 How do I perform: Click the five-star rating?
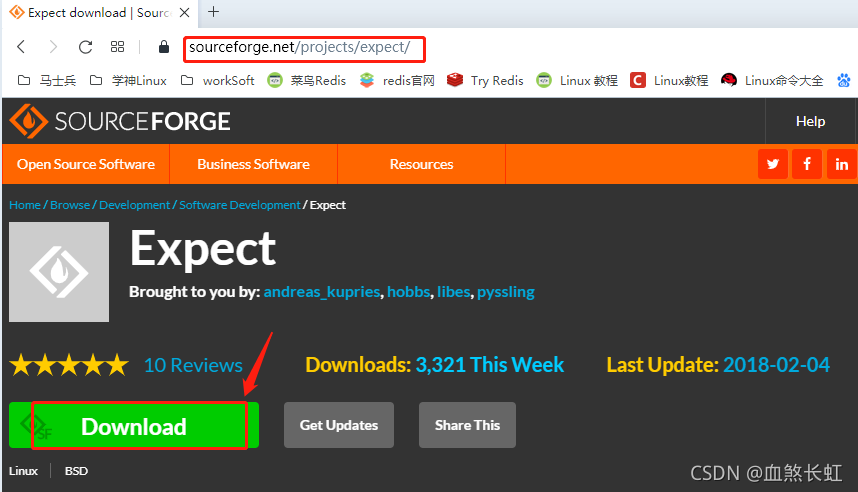pyautogui.click(x=69, y=365)
